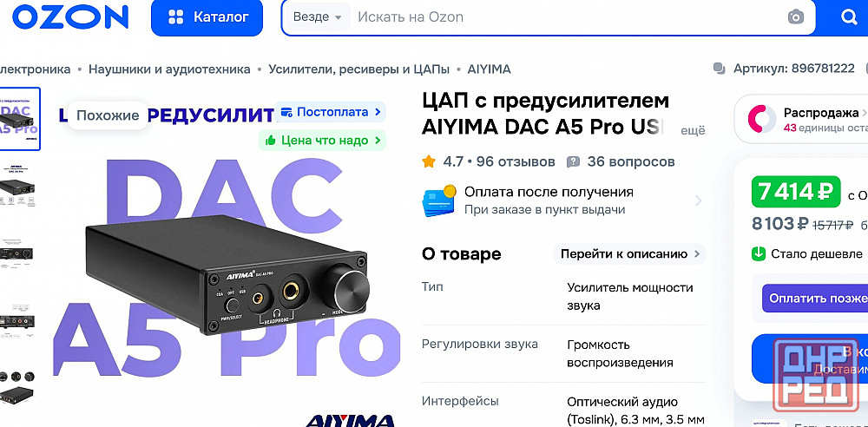
Task: Open the camera image search icon
Action: click(x=795, y=16)
